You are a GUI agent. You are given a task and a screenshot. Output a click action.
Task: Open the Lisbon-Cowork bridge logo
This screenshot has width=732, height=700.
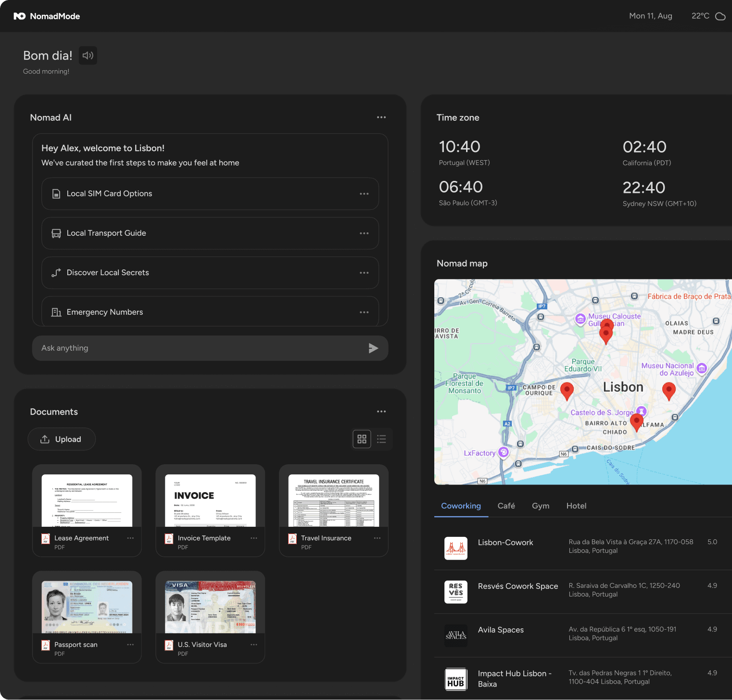click(455, 548)
